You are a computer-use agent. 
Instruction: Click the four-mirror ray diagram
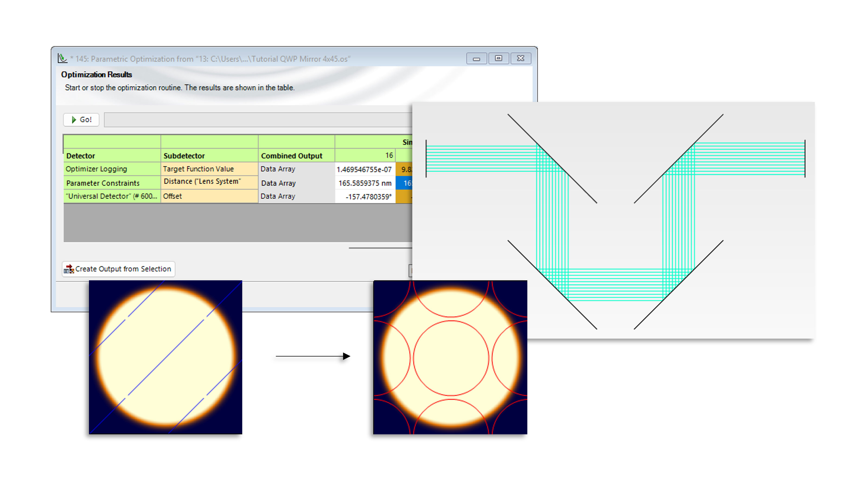[614, 220]
